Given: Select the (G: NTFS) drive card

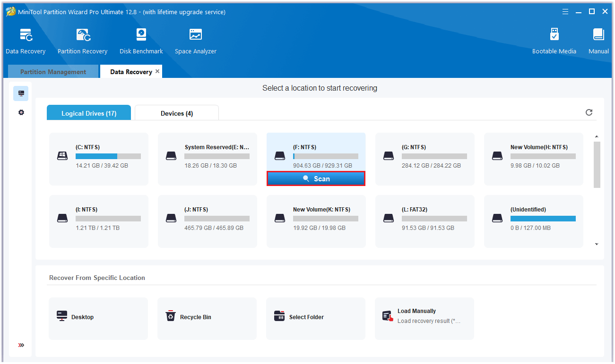Looking at the screenshot, I should pos(425,159).
